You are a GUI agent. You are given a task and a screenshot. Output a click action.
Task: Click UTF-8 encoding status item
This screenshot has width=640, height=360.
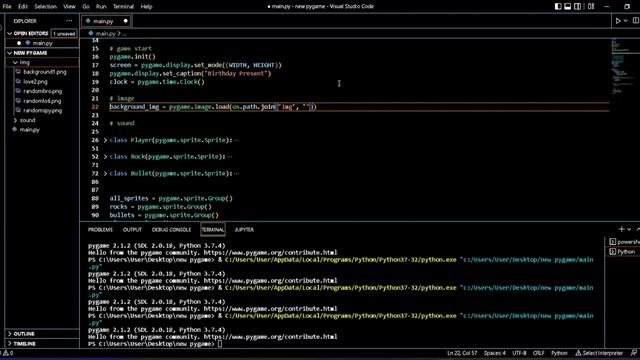[519, 353]
